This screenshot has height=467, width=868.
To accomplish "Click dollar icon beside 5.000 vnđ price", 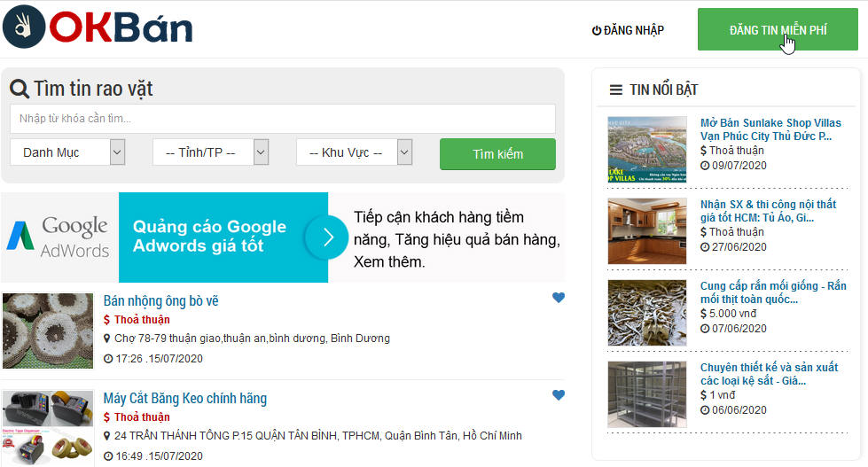I will [704, 314].
